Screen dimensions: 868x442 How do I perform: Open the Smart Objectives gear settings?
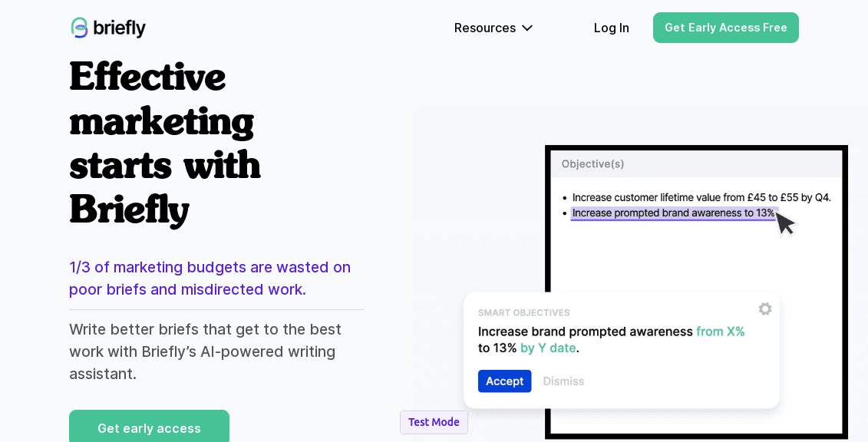pos(765,308)
